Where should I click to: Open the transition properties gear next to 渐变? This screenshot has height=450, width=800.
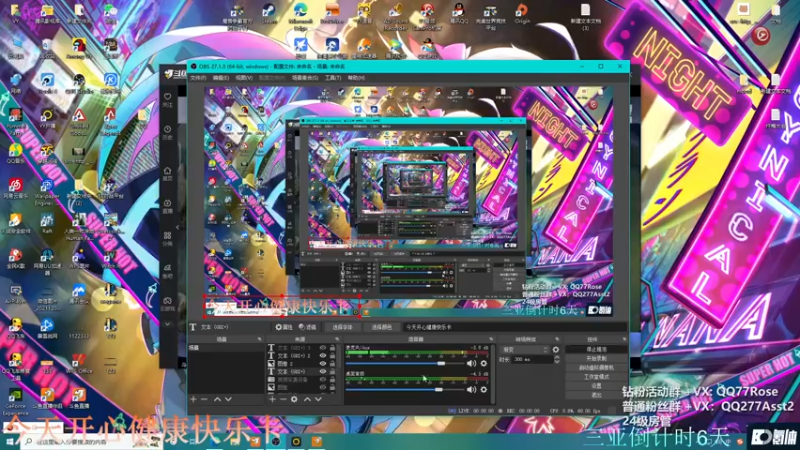tap(556, 349)
